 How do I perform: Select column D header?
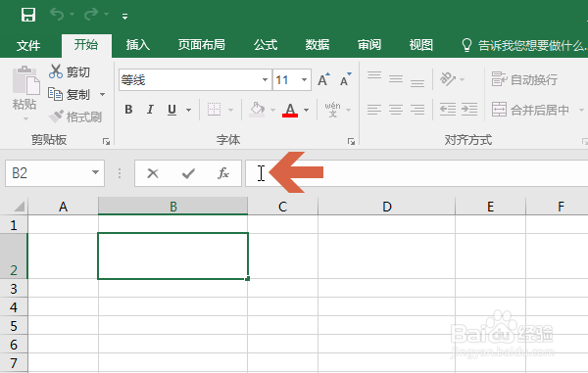(387, 207)
